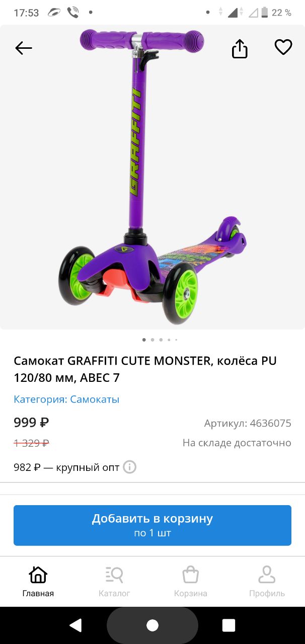305x644 pixels.
Task: Tap Android home circle button
Action: (x=152, y=625)
